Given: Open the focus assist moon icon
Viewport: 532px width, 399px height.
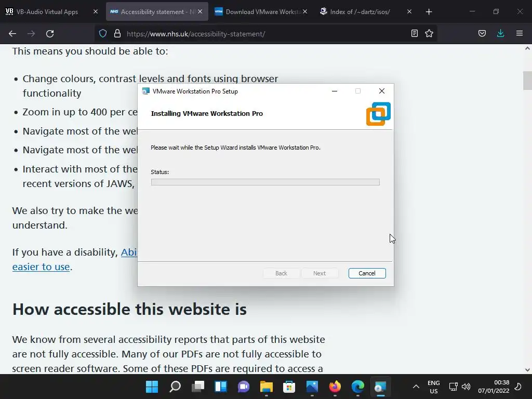Looking at the screenshot, I should click(518, 387).
